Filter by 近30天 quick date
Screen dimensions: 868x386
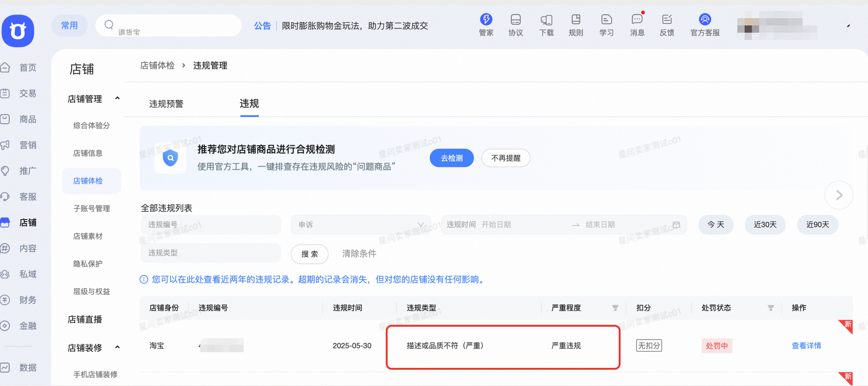(765, 224)
